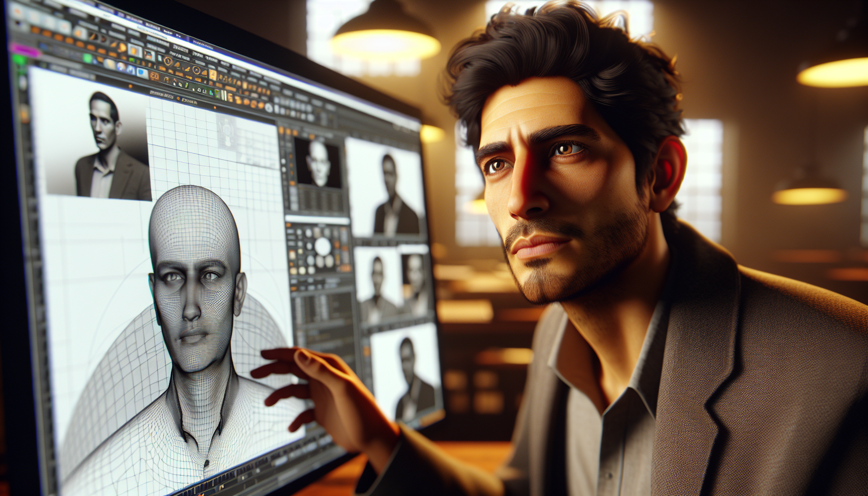868x496 pixels.
Task: Select the bottom reference photo in the right panel
Action: [407, 373]
